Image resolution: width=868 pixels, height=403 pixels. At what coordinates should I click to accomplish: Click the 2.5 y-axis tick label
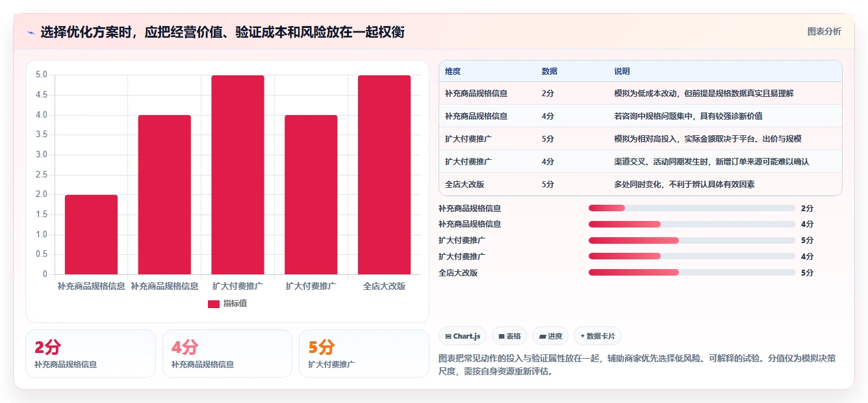tap(42, 175)
